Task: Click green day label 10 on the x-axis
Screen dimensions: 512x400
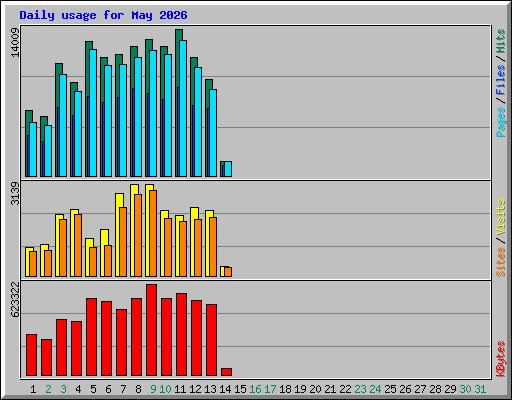Action: (x=165, y=389)
